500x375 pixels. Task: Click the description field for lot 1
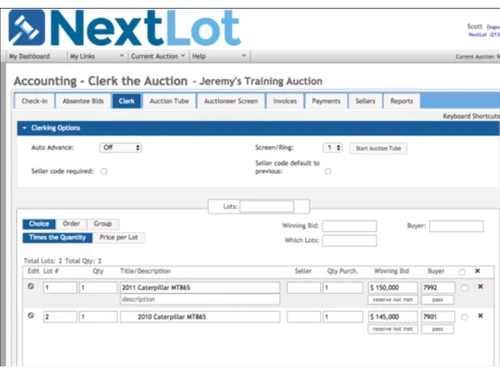point(200,299)
